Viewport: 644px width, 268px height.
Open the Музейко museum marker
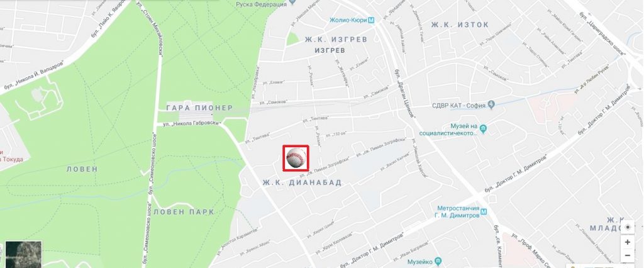pyautogui.click(x=438, y=262)
